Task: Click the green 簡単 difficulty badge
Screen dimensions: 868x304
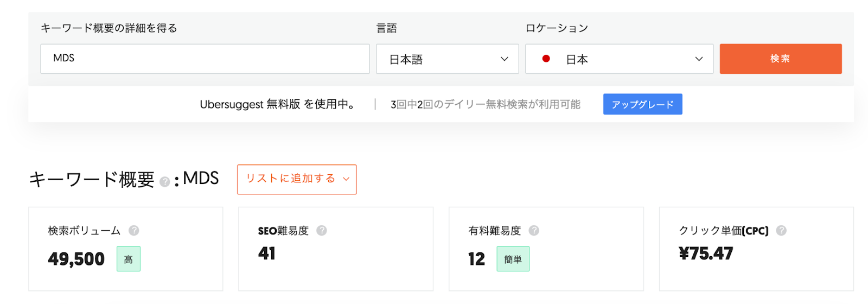Action: tap(513, 259)
